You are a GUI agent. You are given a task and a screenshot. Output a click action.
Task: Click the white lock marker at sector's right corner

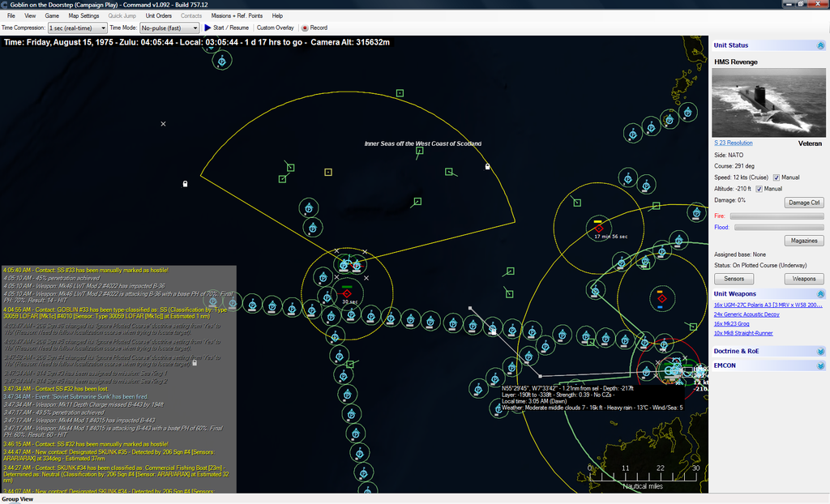(487, 167)
